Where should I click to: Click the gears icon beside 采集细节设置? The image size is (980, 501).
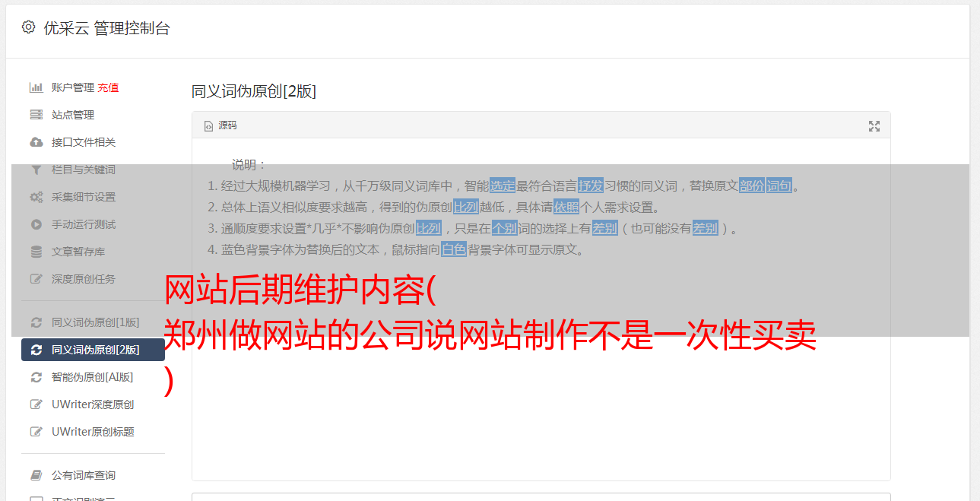36,197
